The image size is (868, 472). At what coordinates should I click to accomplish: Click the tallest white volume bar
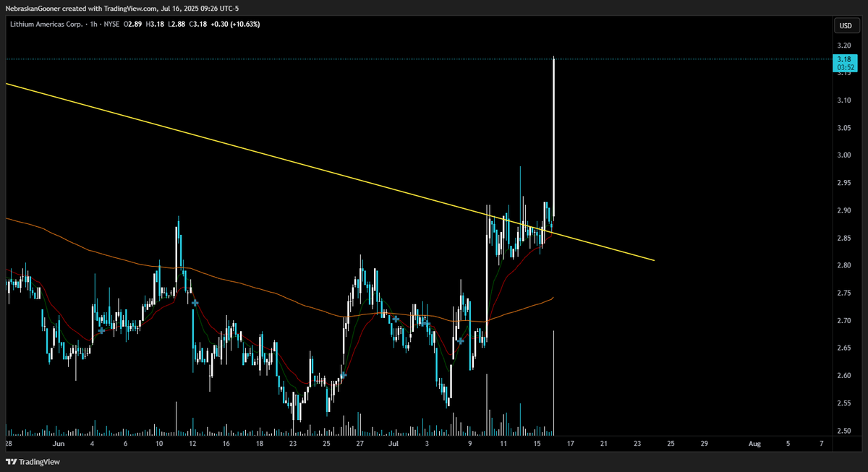pyautogui.click(x=553, y=382)
